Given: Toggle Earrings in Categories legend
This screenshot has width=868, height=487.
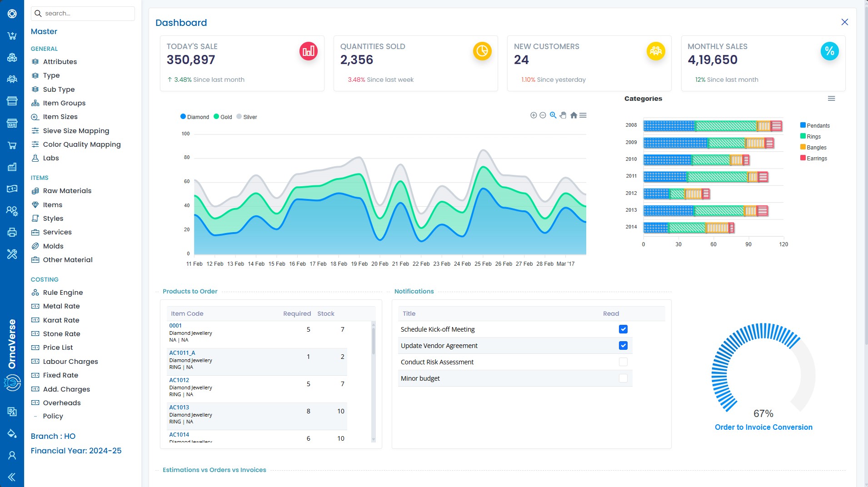Looking at the screenshot, I should point(813,158).
